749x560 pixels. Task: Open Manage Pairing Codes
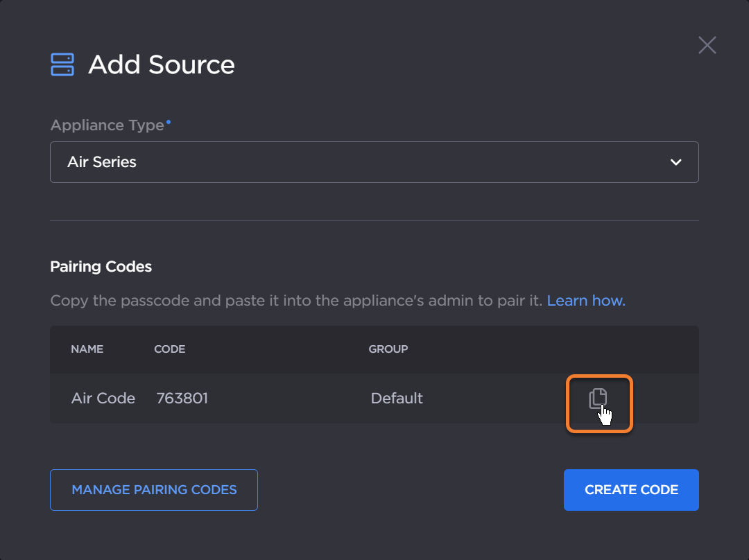coord(153,490)
